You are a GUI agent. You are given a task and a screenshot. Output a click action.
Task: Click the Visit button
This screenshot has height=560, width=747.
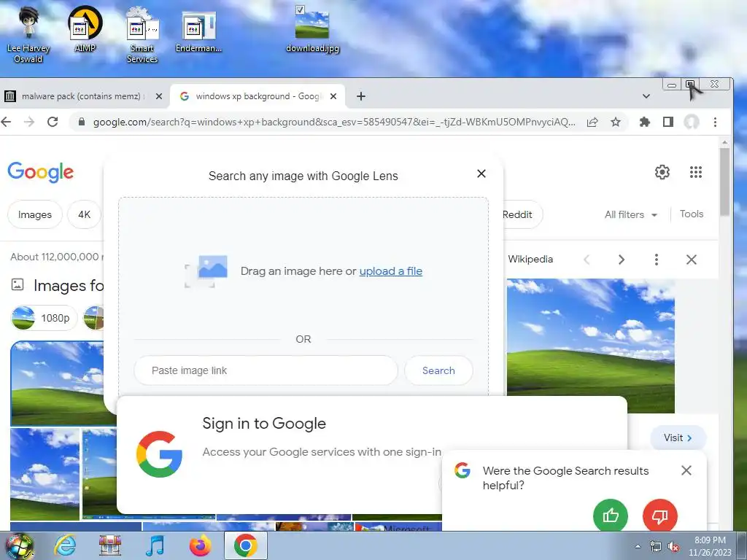(x=678, y=437)
